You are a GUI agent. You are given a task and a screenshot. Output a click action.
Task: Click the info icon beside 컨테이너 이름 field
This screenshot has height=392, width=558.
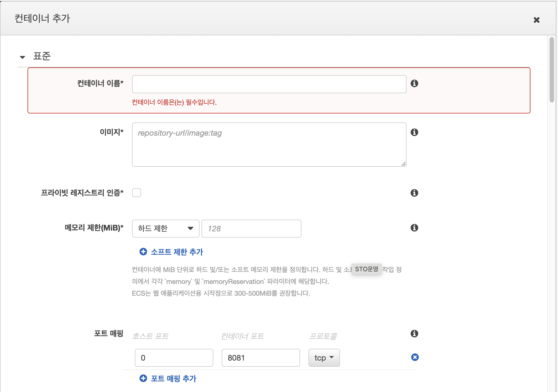(415, 83)
